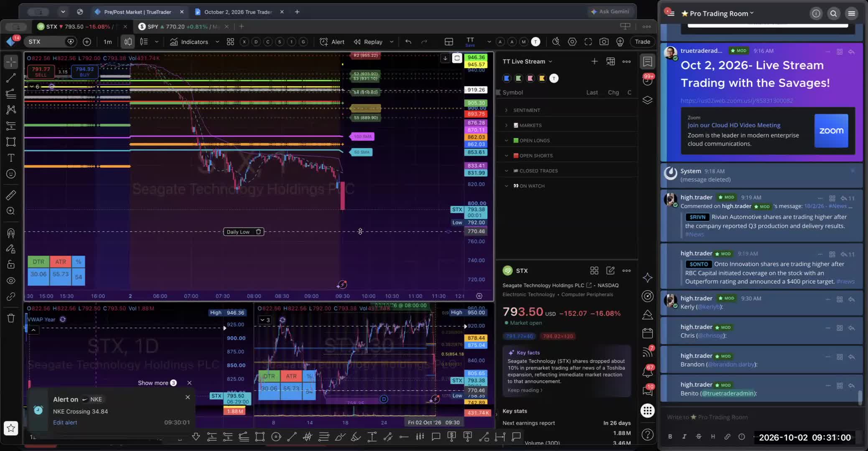Screen dimensions: 868x451
Task: Open TT Live Stream watchlist dropdown
Action: (527, 61)
